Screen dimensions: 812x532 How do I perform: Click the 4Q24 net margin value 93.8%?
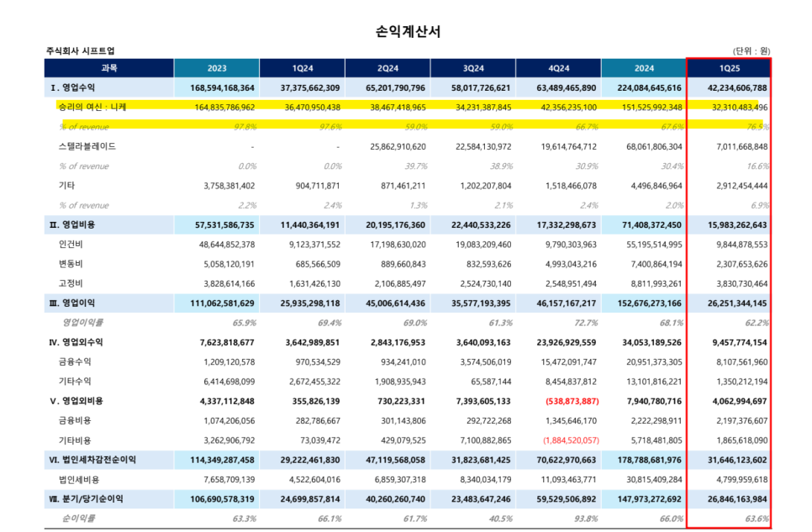coord(586,519)
